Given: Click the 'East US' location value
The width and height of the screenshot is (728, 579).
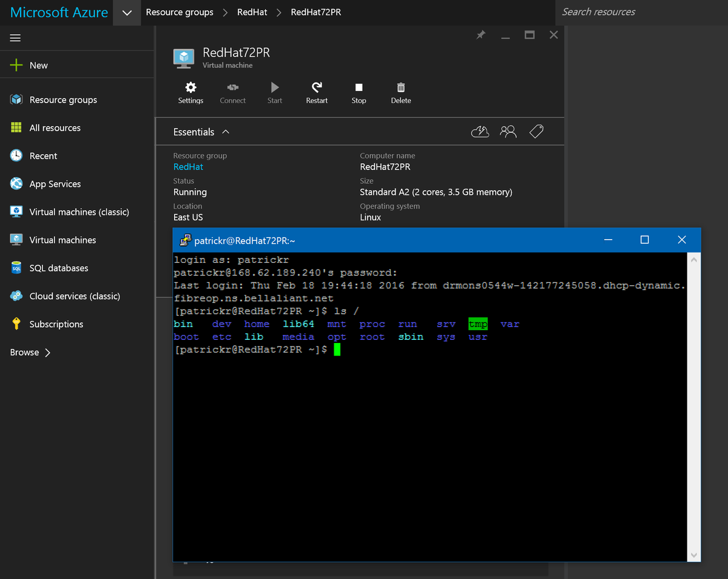Looking at the screenshot, I should [x=188, y=217].
